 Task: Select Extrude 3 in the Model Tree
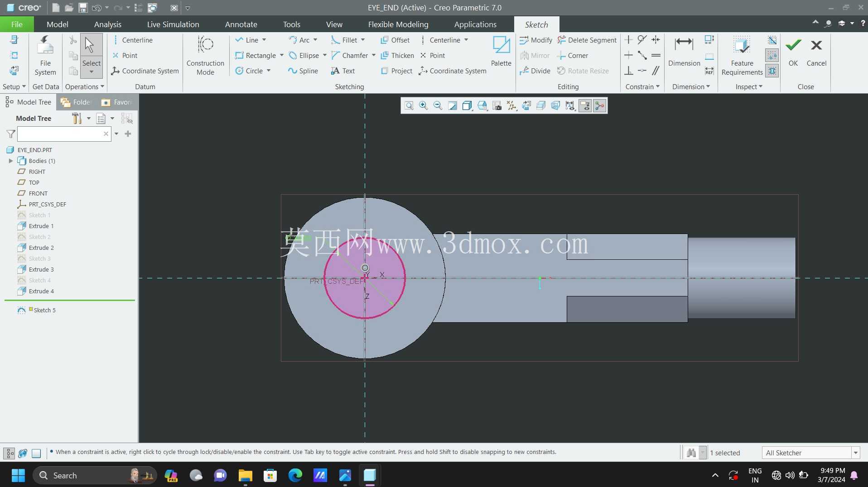[41, 269]
